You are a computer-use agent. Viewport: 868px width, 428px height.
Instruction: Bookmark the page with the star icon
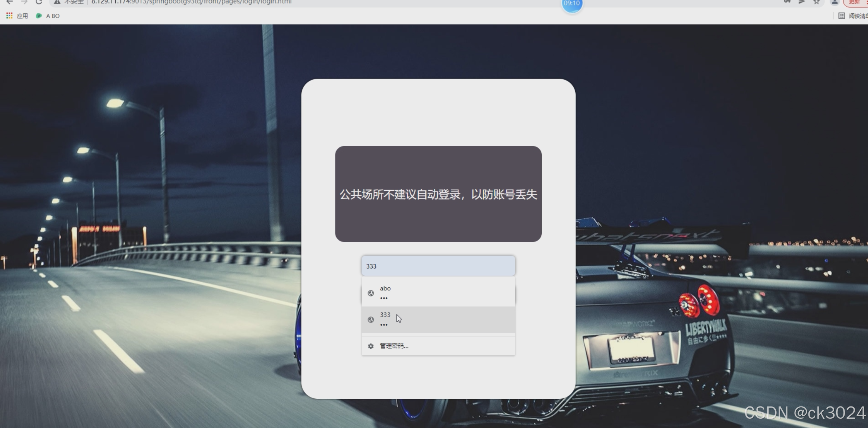(x=817, y=2)
